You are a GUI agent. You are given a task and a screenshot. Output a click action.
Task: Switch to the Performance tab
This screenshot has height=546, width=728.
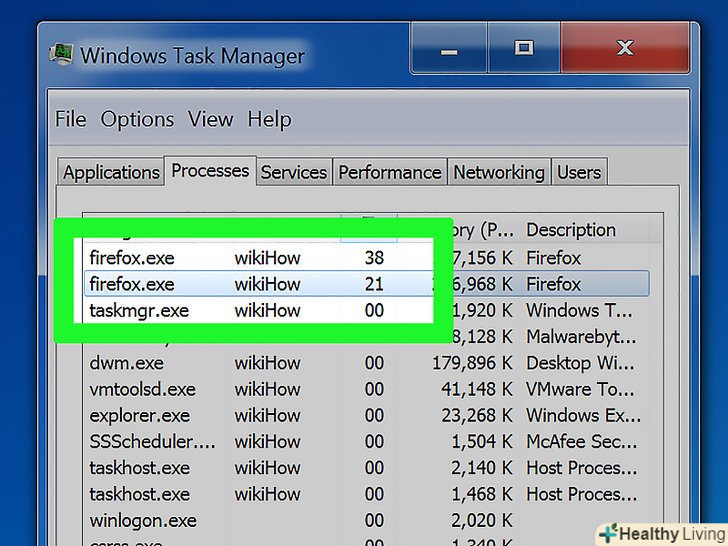[x=390, y=172]
